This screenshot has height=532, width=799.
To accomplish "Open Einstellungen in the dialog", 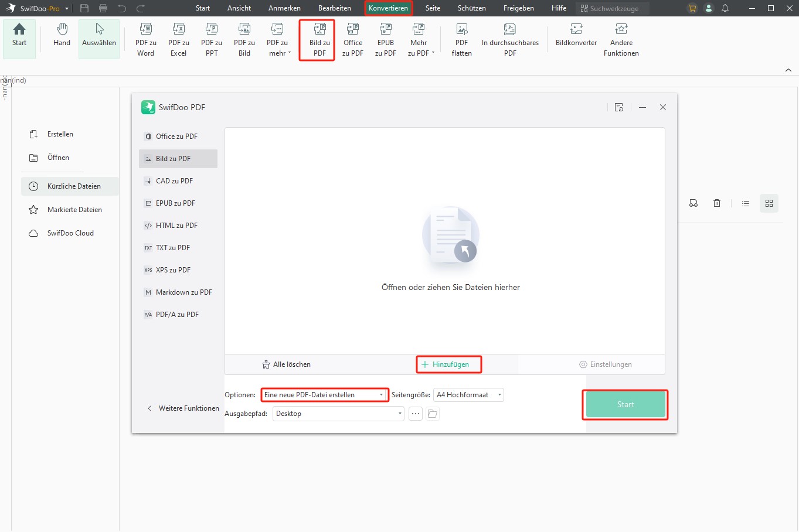I will (606, 364).
